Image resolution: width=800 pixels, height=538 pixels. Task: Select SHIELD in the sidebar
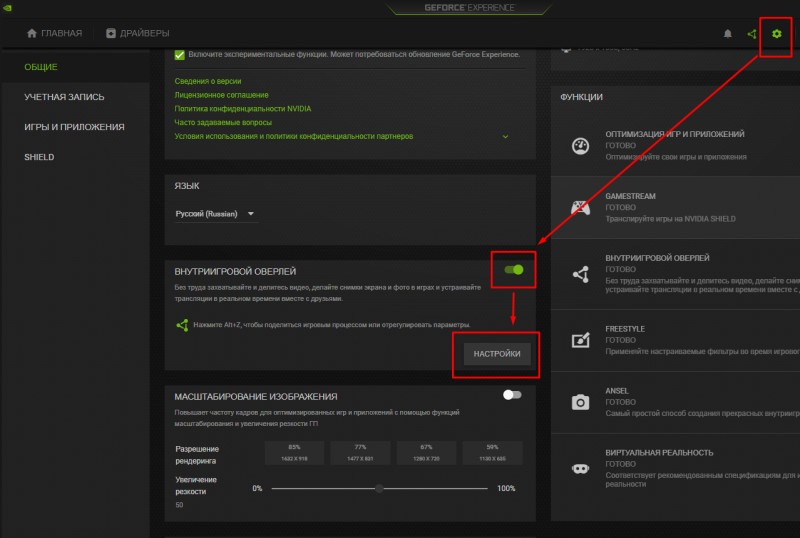(x=39, y=157)
